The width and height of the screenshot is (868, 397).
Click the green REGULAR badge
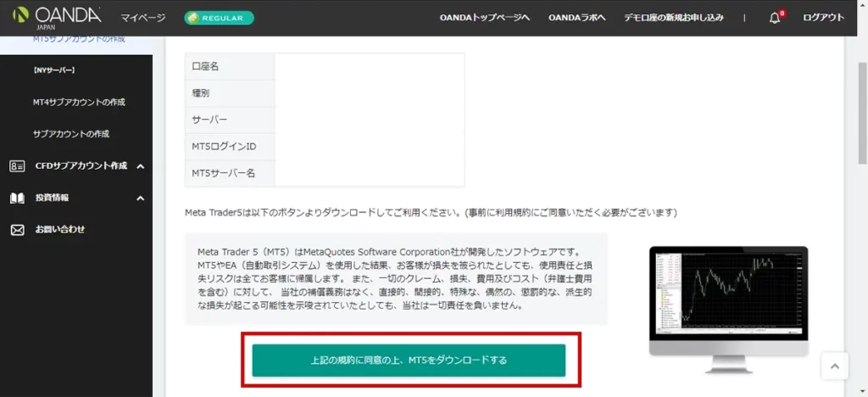tap(219, 18)
